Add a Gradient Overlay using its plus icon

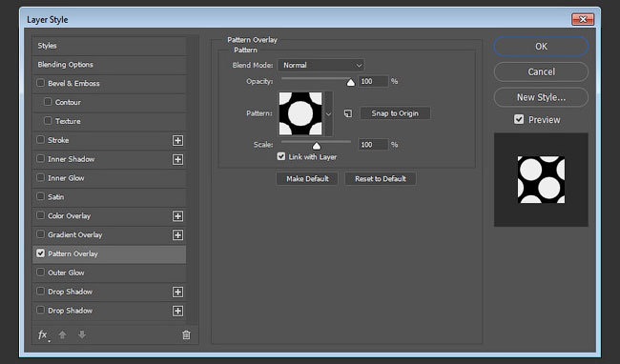coord(177,235)
